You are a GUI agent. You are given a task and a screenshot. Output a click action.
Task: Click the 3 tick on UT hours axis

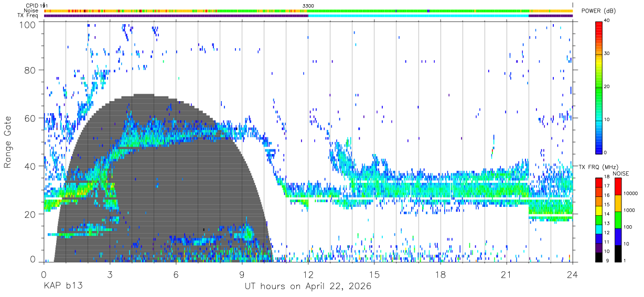110,275
